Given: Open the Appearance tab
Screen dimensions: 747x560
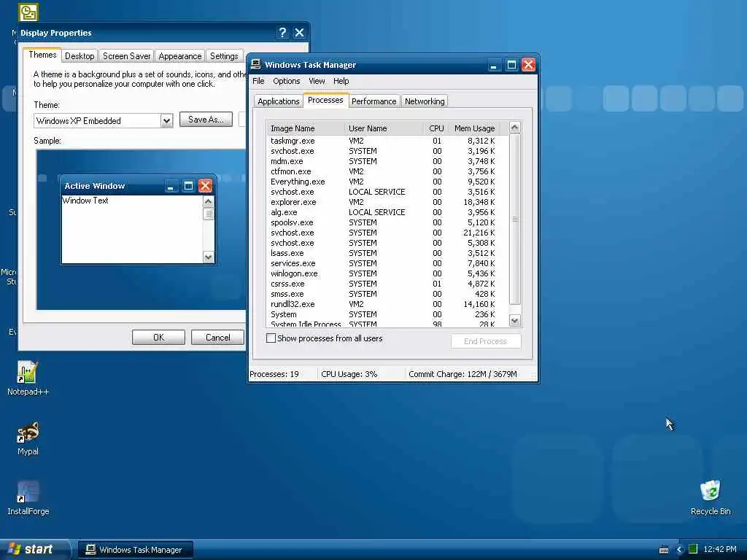Looking at the screenshot, I should click(179, 56).
